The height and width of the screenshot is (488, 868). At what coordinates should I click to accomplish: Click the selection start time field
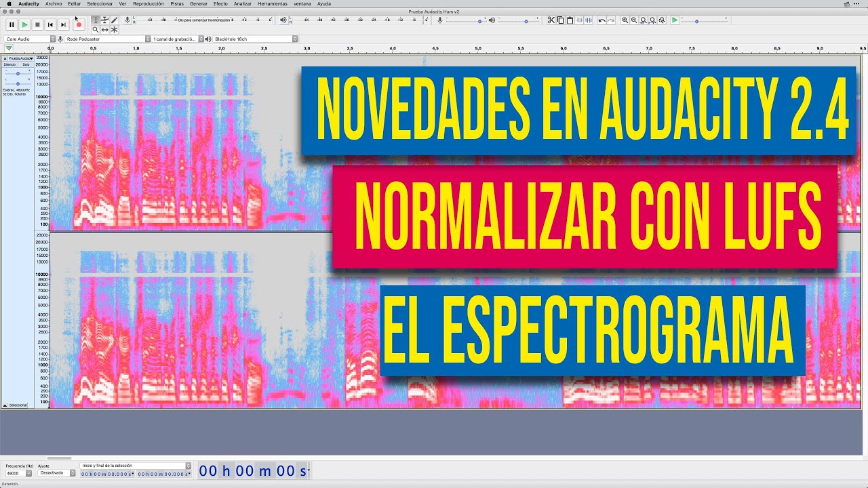pos(107,473)
